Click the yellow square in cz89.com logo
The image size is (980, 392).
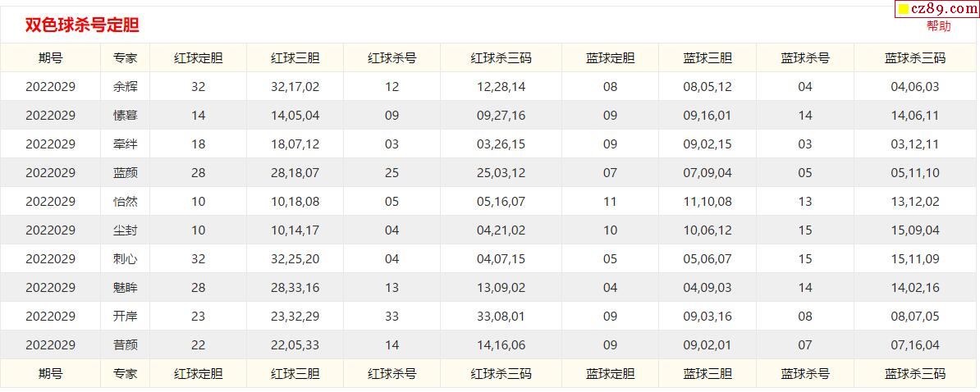point(903,9)
